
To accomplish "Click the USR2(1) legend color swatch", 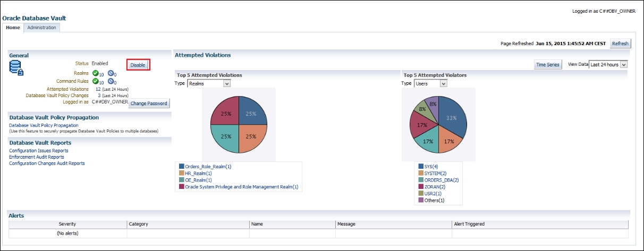I will (x=421, y=194).
